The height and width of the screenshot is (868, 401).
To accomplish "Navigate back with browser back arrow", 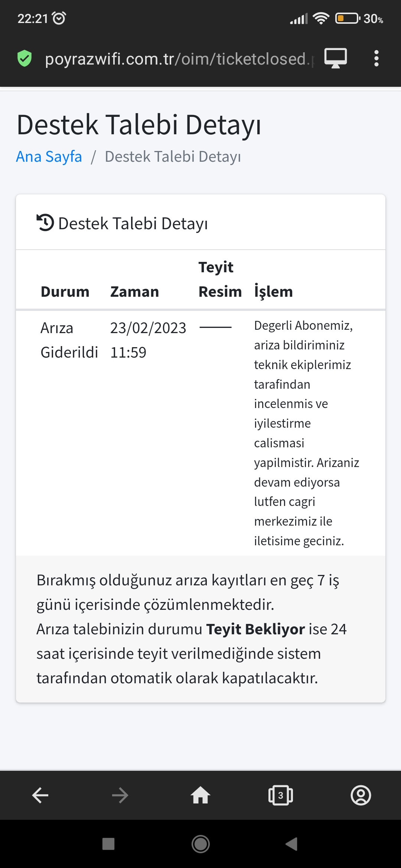I will pos(40,795).
